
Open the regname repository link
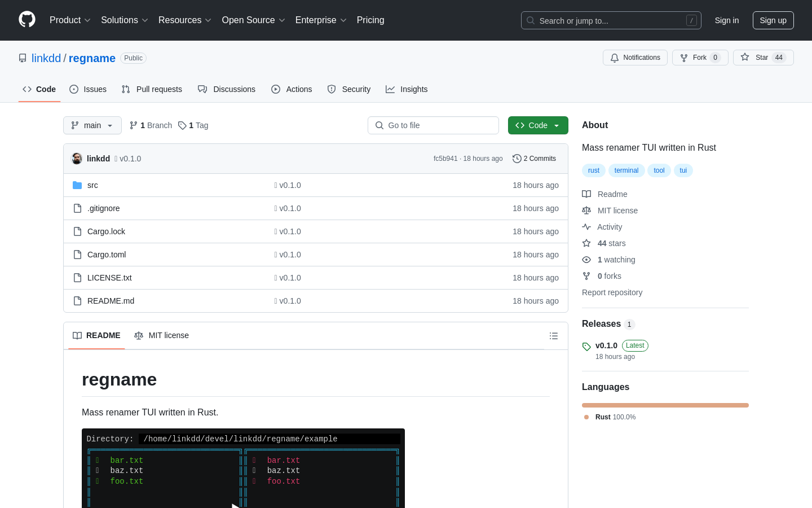coord(92,58)
